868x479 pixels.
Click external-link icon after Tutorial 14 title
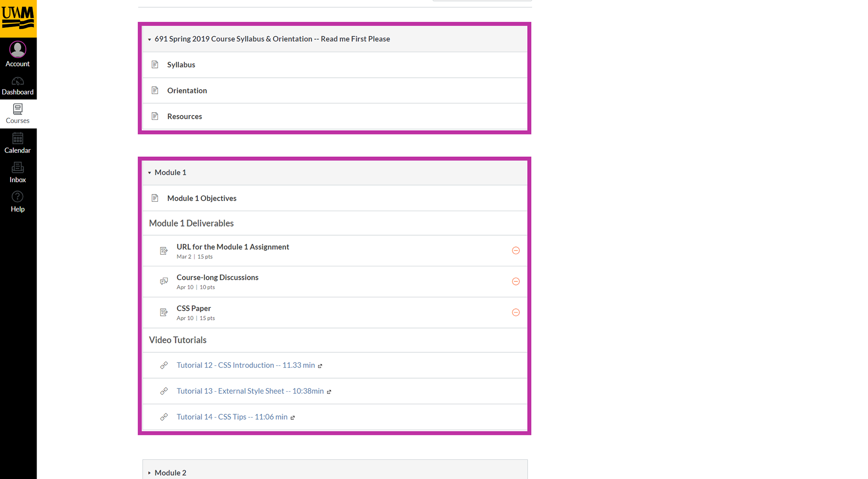tap(292, 417)
